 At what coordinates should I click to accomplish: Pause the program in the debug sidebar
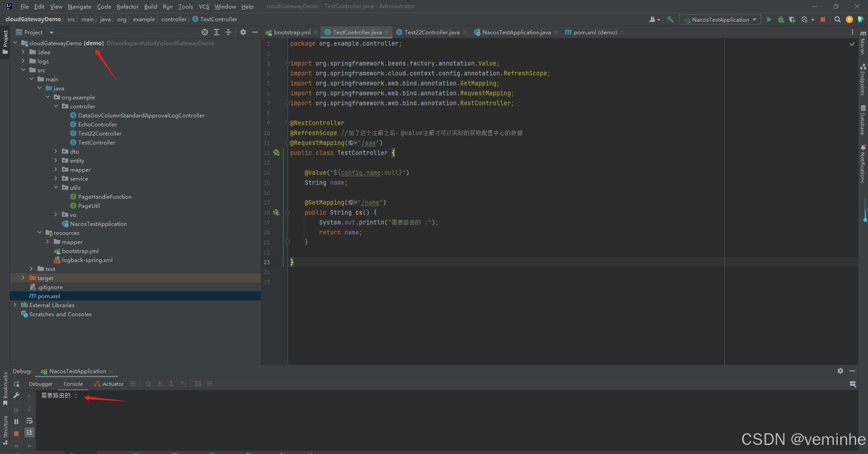[16, 421]
